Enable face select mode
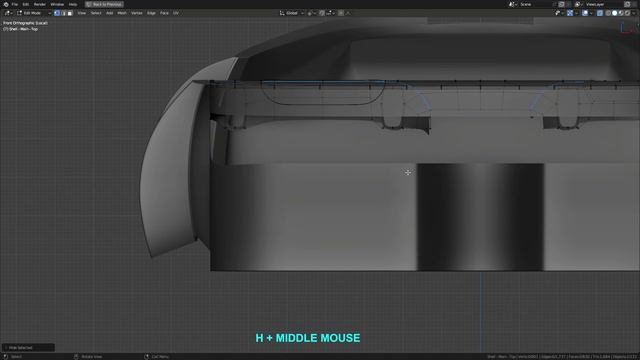Image resolution: width=640 pixels, height=360 pixels. [70, 13]
